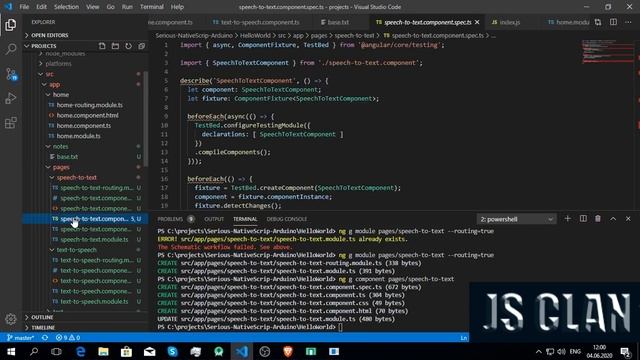Open the Extensions view
Viewport: 640px width, 360px height.
pyautogui.click(x=11, y=122)
